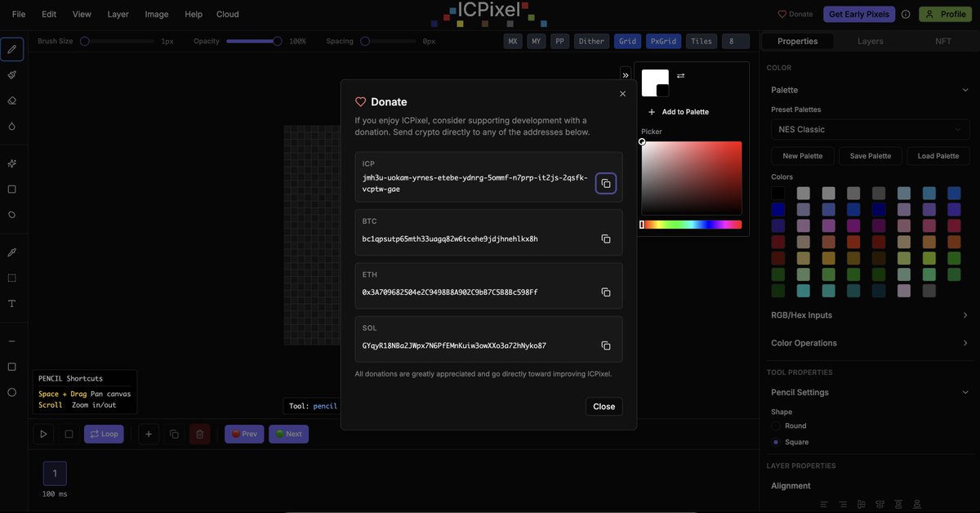The image size is (980, 513).
Task: Add a new animation frame
Action: point(146,432)
